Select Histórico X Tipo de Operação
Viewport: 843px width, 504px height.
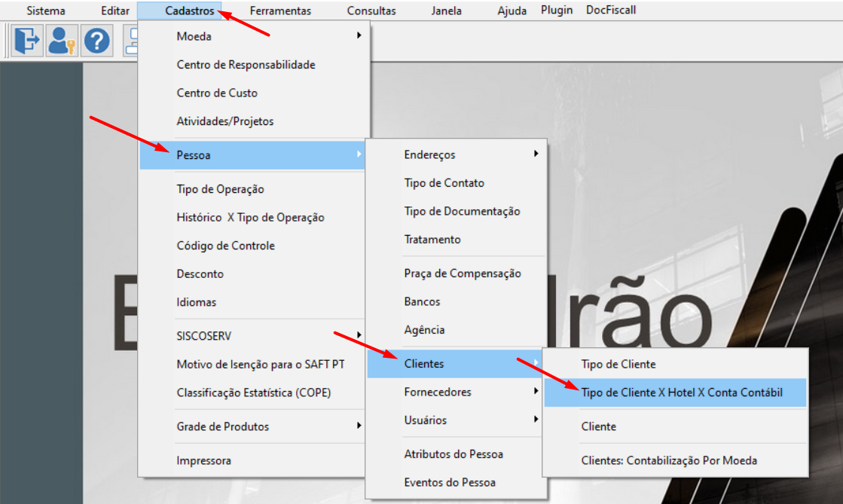point(252,217)
